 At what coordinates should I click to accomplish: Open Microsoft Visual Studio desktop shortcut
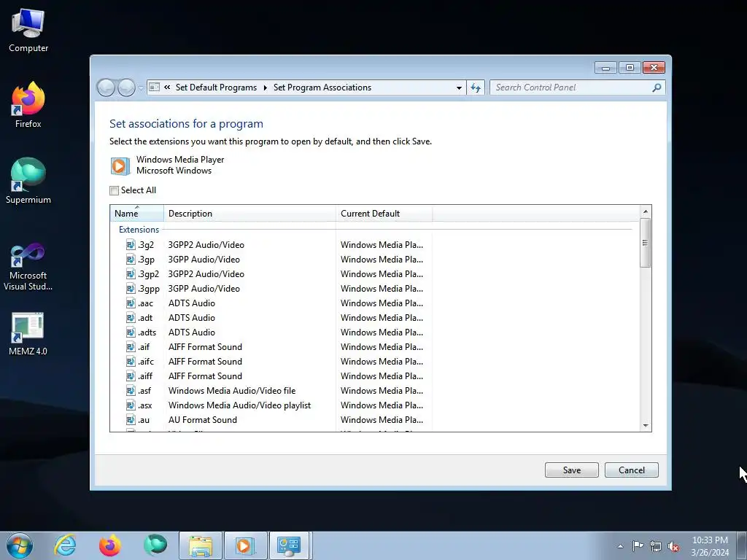click(x=28, y=267)
